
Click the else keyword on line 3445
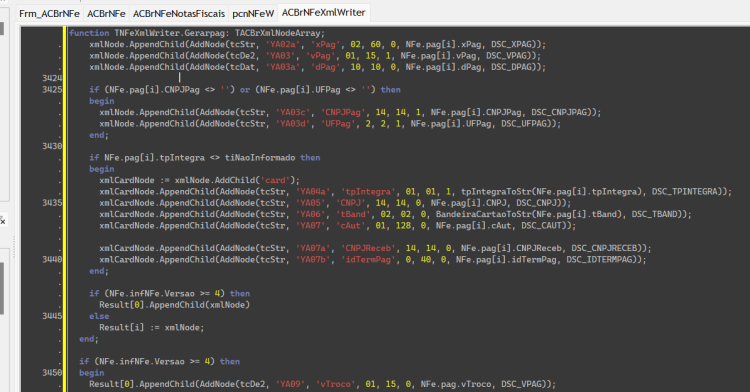click(99, 316)
